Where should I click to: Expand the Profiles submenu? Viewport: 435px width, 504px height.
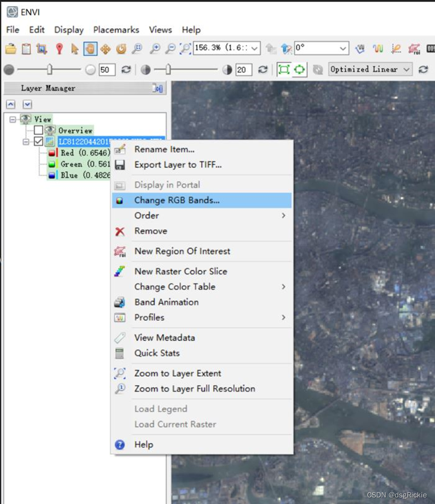(x=202, y=317)
